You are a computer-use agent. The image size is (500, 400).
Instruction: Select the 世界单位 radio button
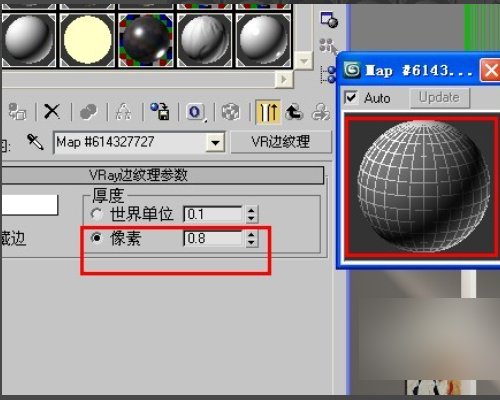[97, 214]
